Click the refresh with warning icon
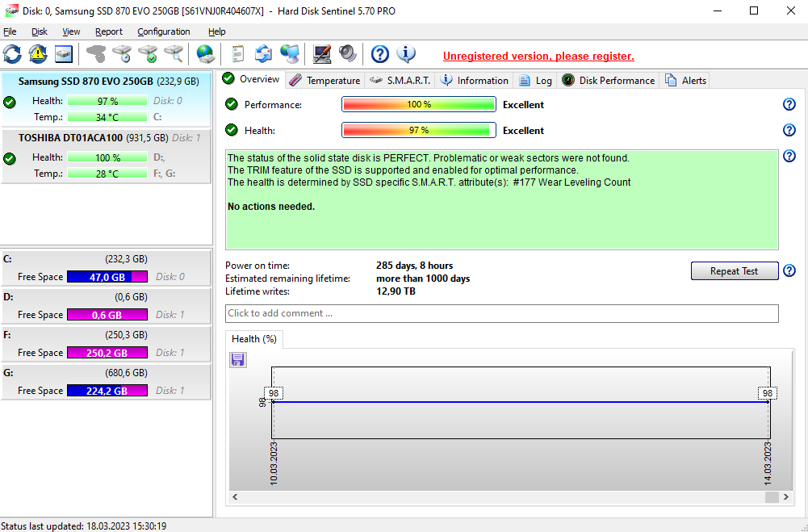 pos(38,53)
